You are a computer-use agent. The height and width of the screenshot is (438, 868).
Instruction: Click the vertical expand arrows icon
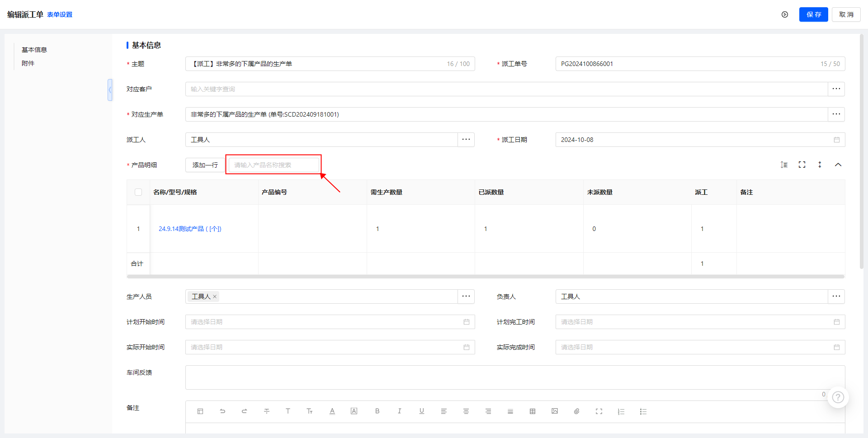(x=820, y=165)
